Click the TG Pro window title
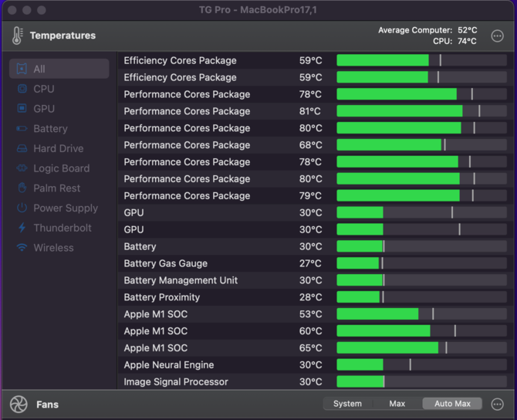Screen dimensions: 517x420 coord(258,10)
